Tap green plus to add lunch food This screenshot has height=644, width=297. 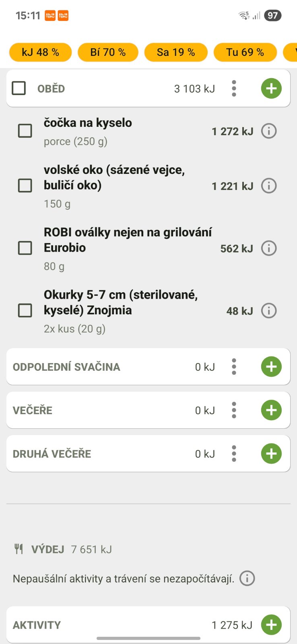click(271, 88)
